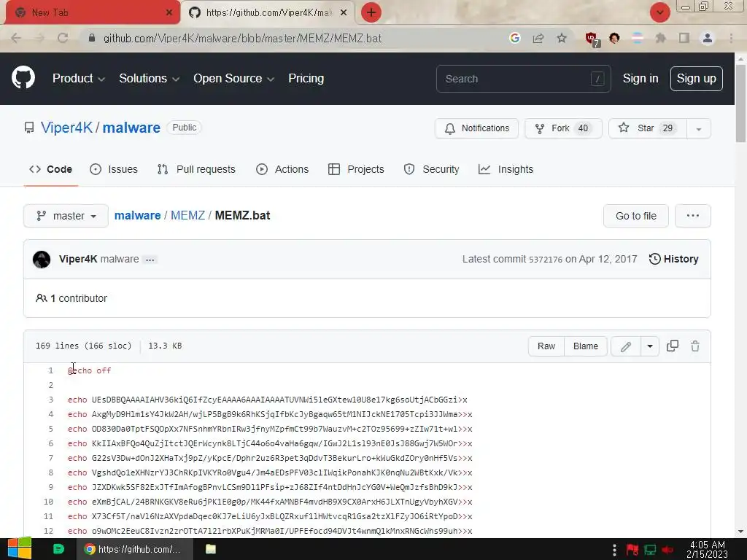Open commit 5372176 link
Image resolution: width=747 pixels, height=560 pixels.
(546, 260)
